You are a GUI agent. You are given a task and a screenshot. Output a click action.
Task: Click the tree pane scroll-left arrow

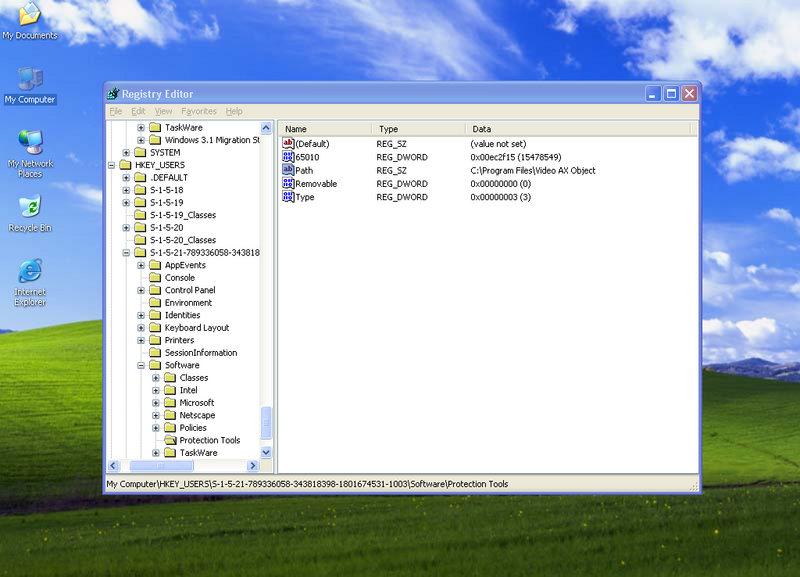click(x=113, y=465)
